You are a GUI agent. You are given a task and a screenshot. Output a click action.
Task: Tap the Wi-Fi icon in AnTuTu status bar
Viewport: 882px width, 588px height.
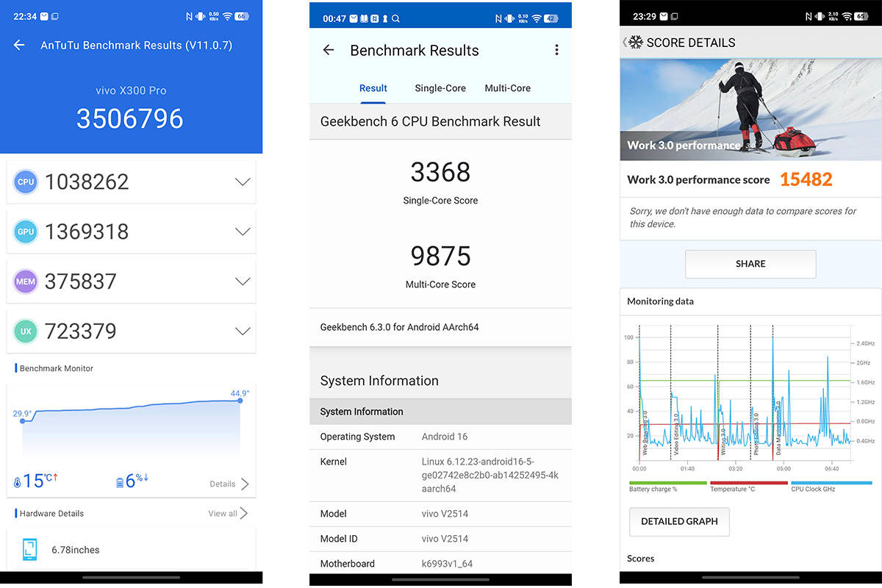pos(227,15)
